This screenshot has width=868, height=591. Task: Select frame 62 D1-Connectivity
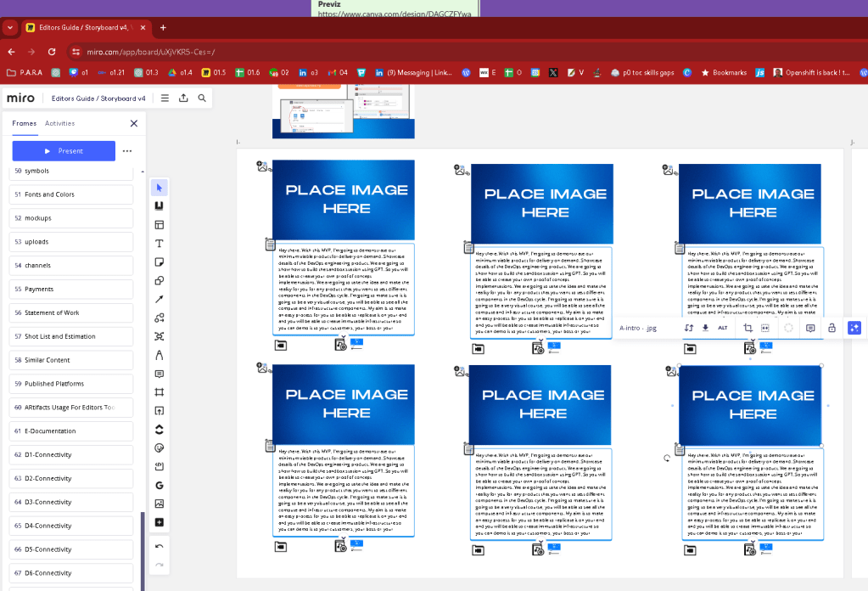71,455
